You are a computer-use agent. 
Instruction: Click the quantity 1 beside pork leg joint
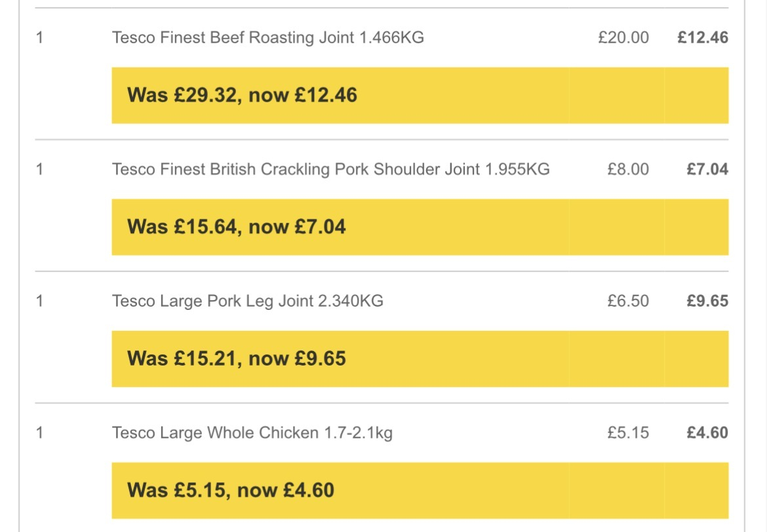40,301
